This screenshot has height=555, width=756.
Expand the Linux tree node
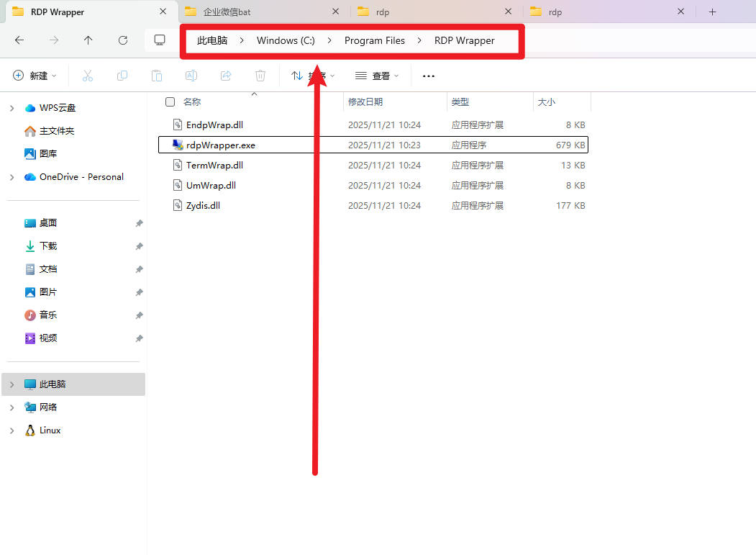[12, 430]
